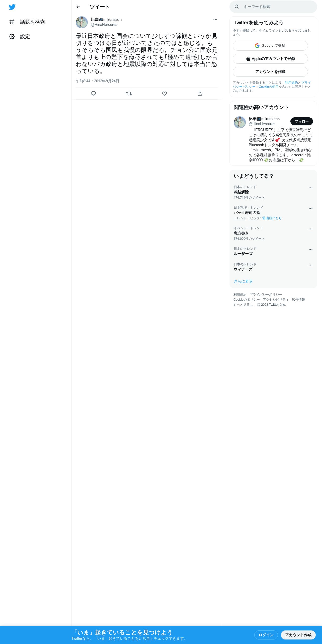Image resolution: width=322 pixels, height=644 pixels.
Task: Like the tweet with heart icon
Action: 164,94
